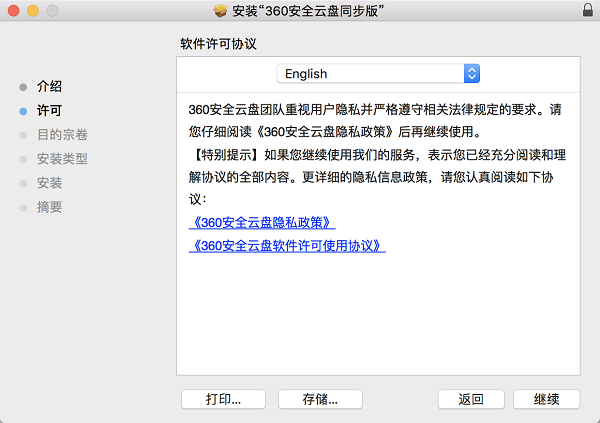This screenshot has width=600, height=423.
Task: Select the 目的宗卷 step in sidebar
Action: (62, 135)
